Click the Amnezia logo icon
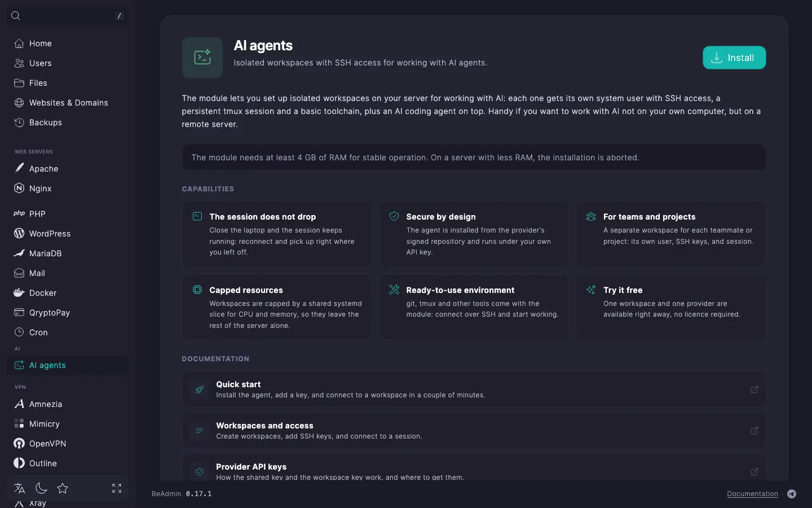Image resolution: width=812 pixels, height=508 pixels. pyautogui.click(x=19, y=404)
